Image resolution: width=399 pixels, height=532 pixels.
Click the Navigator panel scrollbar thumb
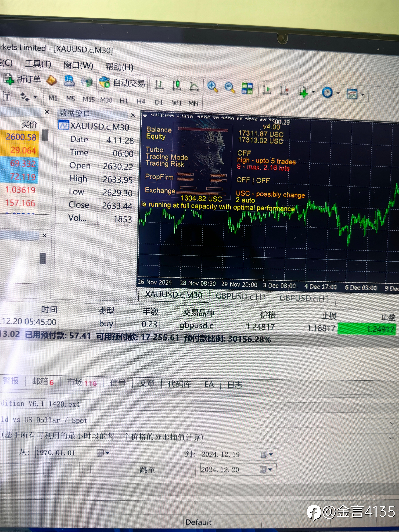coord(43,259)
